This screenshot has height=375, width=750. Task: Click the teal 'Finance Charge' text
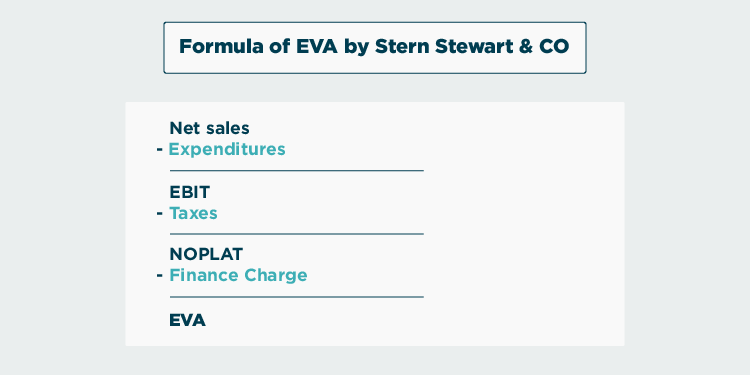pos(238,276)
